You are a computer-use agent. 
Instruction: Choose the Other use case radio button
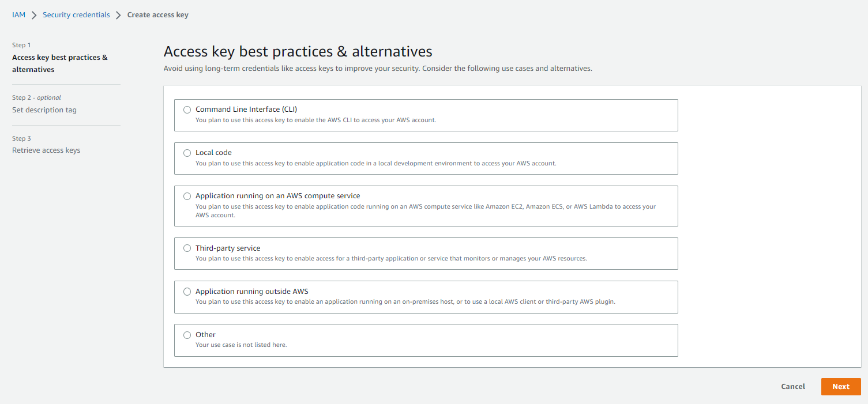tap(187, 335)
